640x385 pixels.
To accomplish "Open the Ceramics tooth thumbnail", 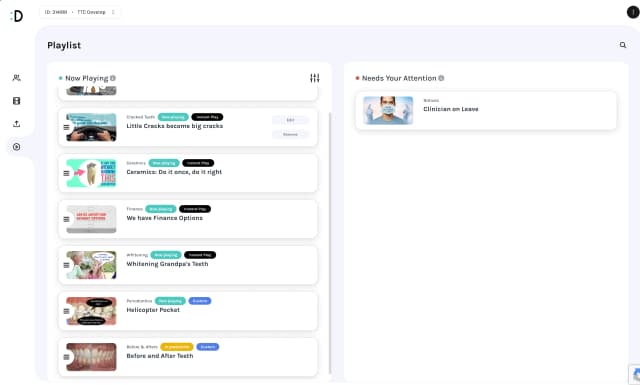I will point(91,173).
